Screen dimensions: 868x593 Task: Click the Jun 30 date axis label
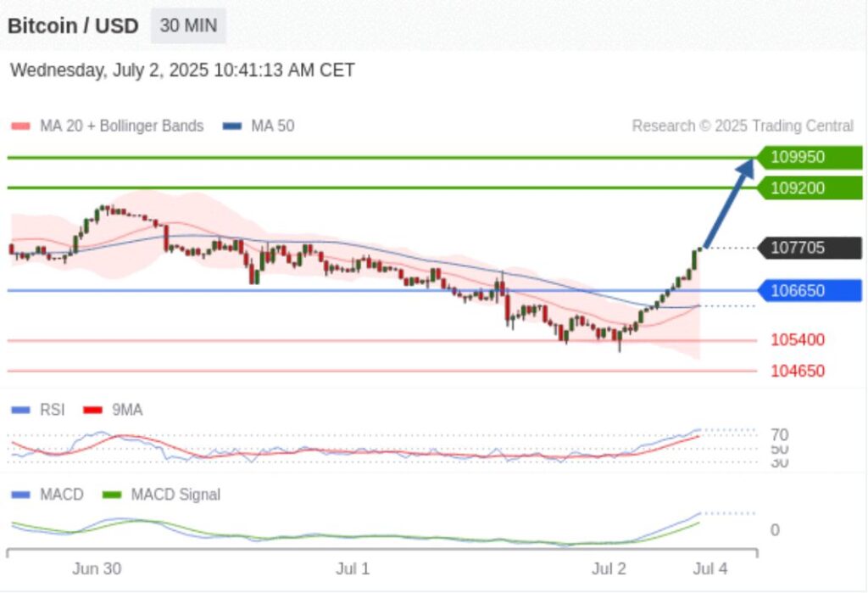click(97, 568)
